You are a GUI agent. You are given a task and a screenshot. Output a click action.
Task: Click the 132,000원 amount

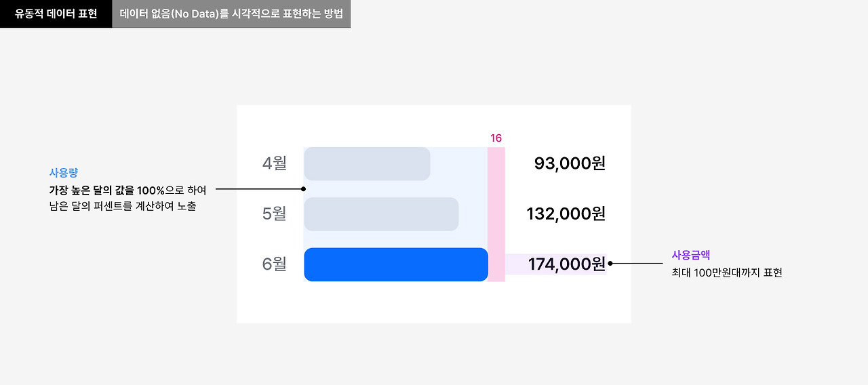(x=566, y=214)
